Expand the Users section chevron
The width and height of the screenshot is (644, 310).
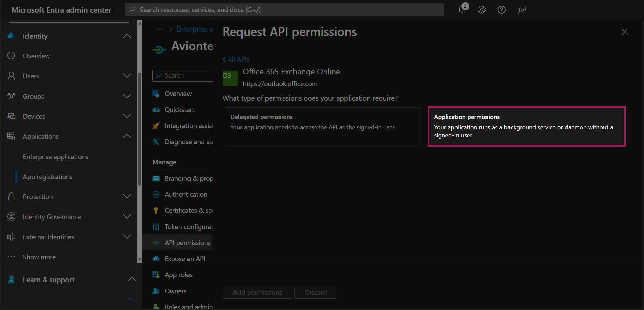(127, 76)
